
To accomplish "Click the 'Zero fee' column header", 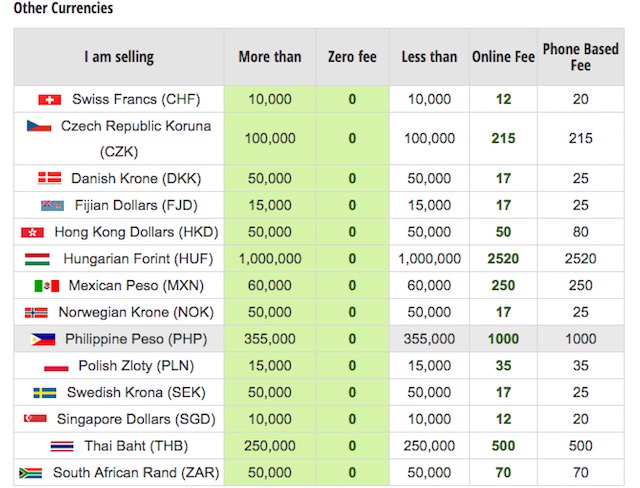I will click(352, 57).
